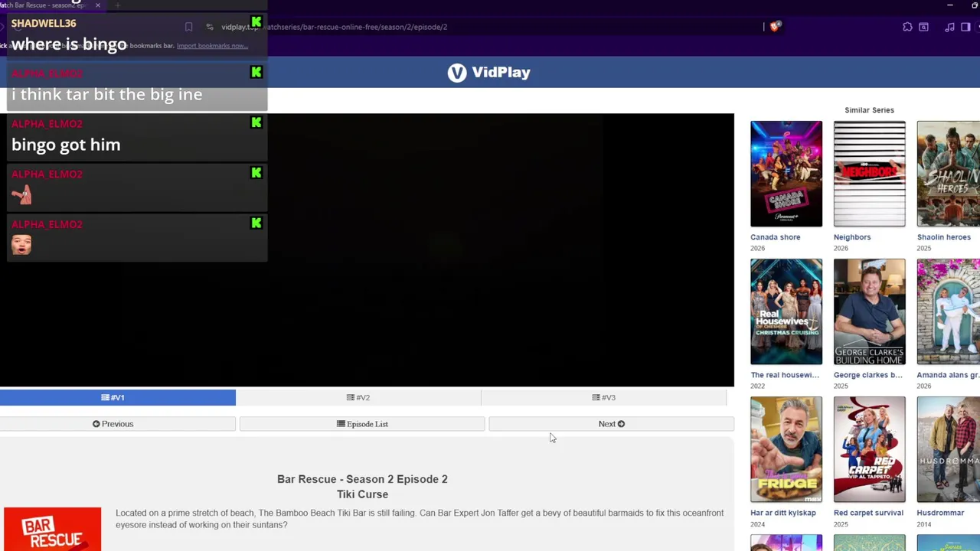Go to the Next episode
Screen dimensions: 980x551
(x=612, y=424)
